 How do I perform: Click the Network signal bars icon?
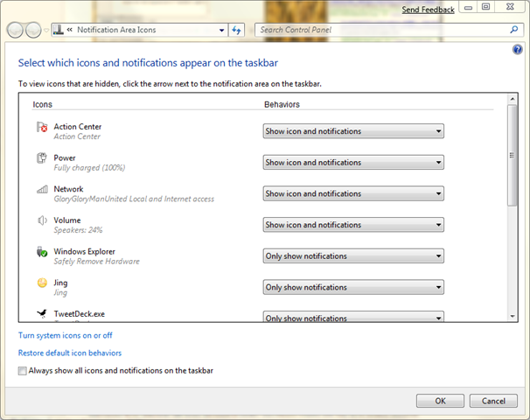click(x=42, y=189)
